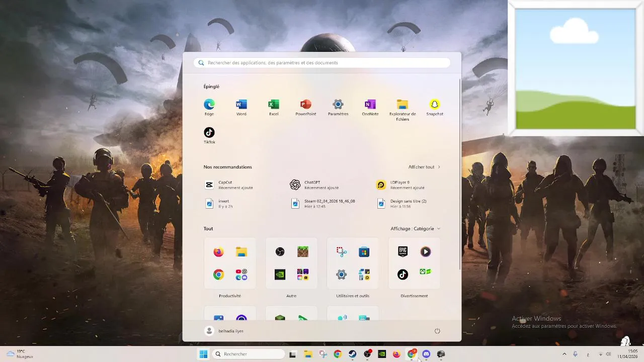Launch Firefox in Productivité group
Viewport: 644px width, 362px height.
point(218,252)
